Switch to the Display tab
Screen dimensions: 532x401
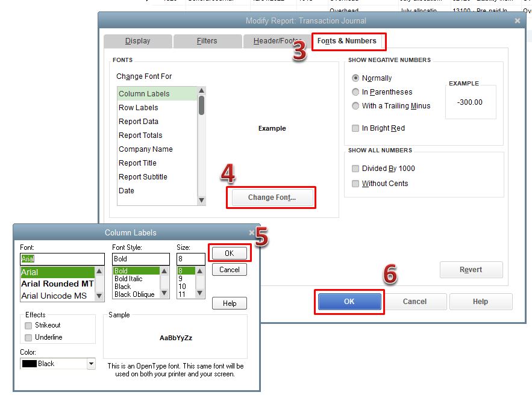click(x=137, y=40)
